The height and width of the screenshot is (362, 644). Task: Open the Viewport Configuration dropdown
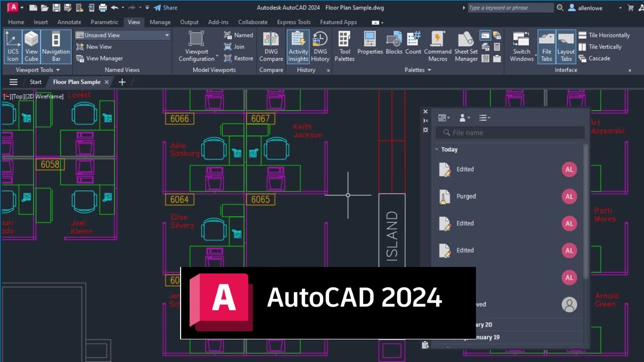[x=197, y=46]
